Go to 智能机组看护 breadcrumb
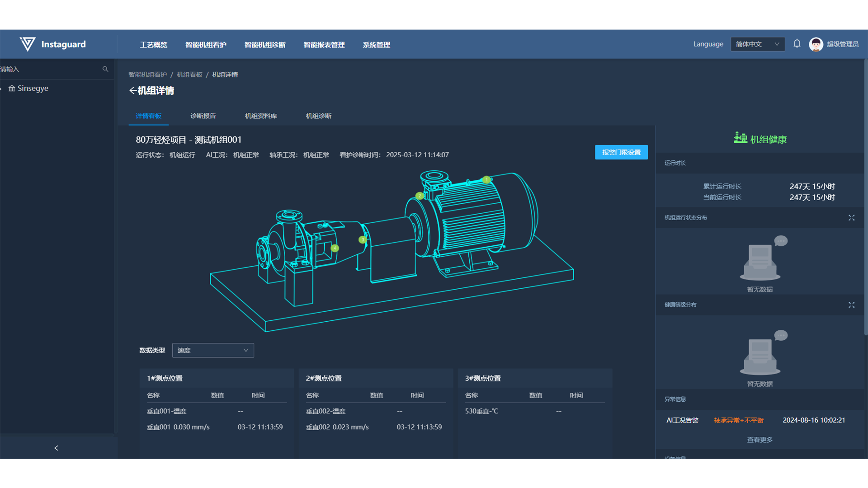Viewport: 868px width, 488px height. 148,75
